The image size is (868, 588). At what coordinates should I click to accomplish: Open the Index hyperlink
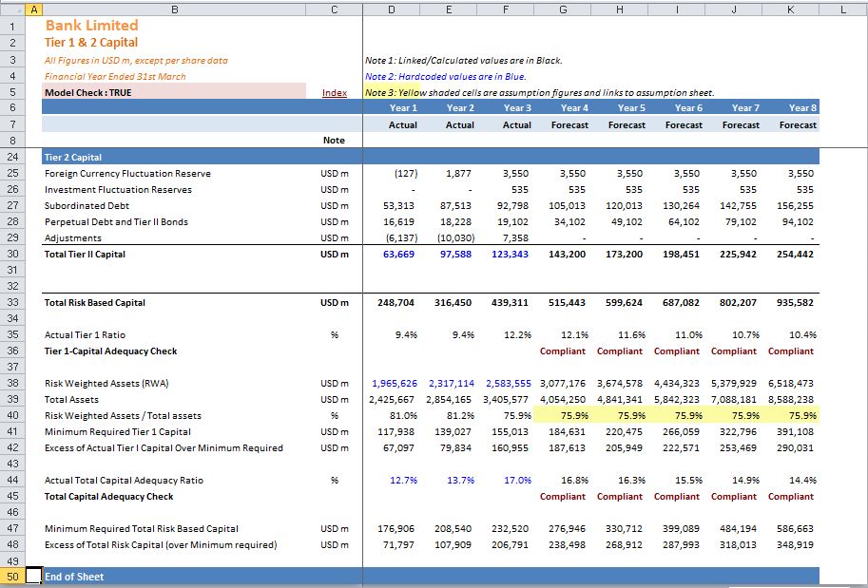pos(335,93)
